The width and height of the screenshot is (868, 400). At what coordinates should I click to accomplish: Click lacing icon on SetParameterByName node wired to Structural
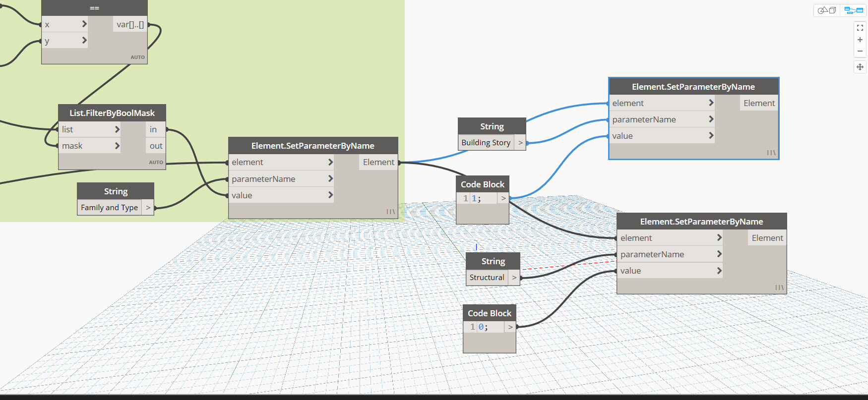coord(779,287)
